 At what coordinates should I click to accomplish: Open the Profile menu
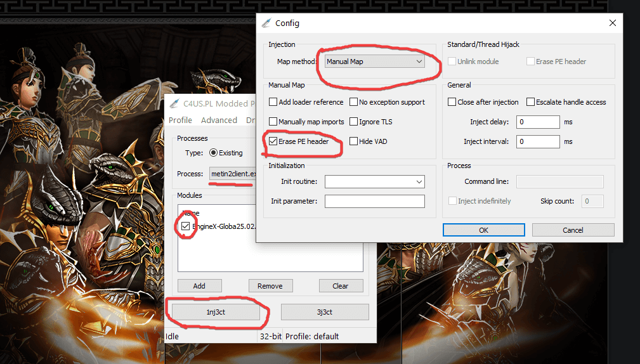[180, 120]
